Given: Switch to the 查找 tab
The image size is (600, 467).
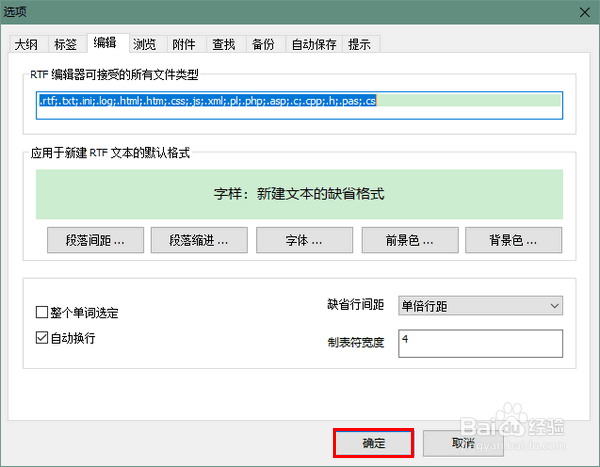Looking at the screenshot, I should [227, 44].
